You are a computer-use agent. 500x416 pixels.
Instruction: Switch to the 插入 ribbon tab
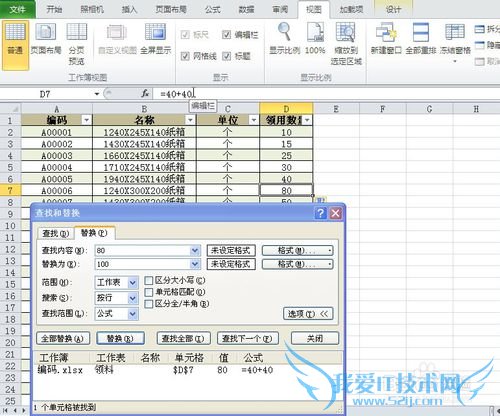[129, 9]
